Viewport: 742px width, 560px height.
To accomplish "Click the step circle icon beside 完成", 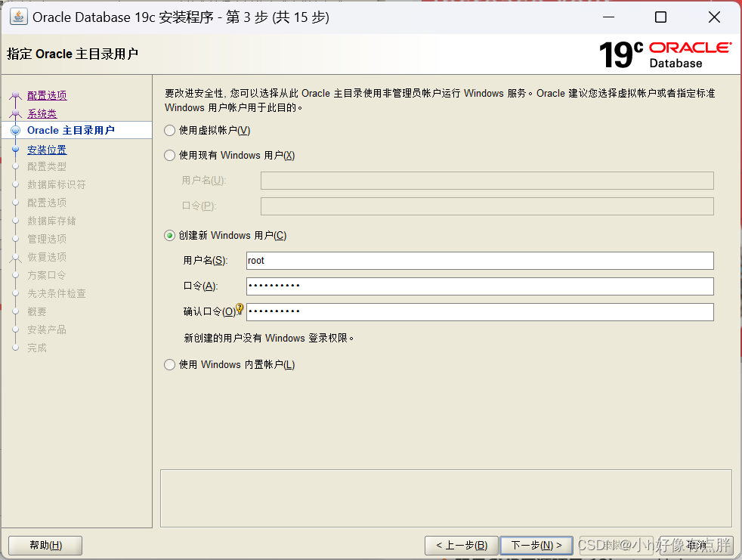I will point(16,348).
